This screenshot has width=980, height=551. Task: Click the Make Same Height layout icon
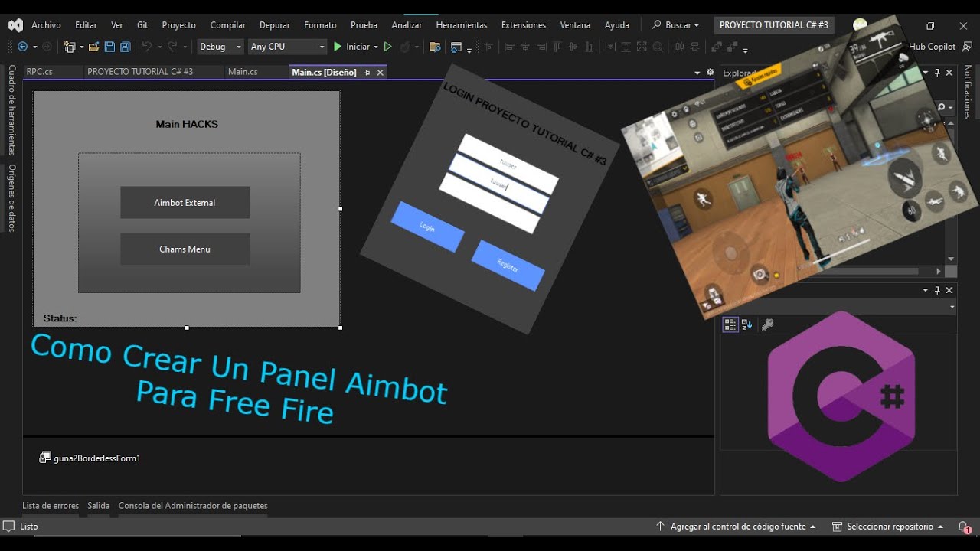click(626, 47)
